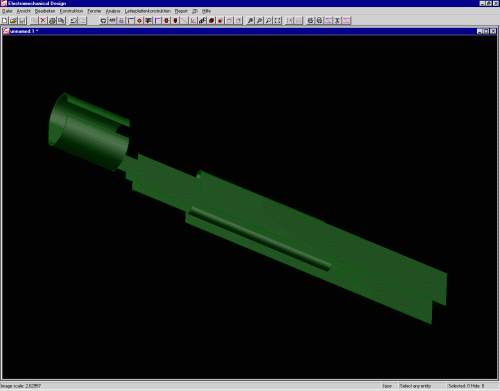Viewport: 500px width, 391px height.
Task: Open the Analyse menu
Action: click(x=113, y=11)
